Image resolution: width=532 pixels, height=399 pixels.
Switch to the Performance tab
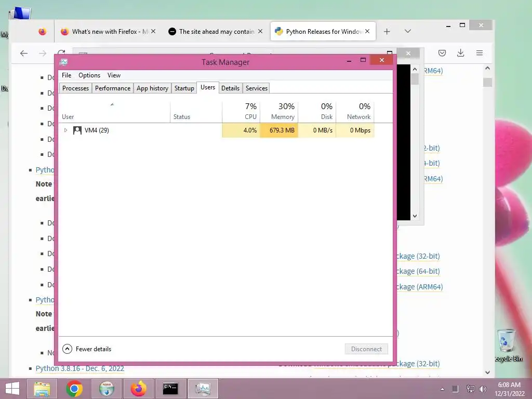[113, 88]
